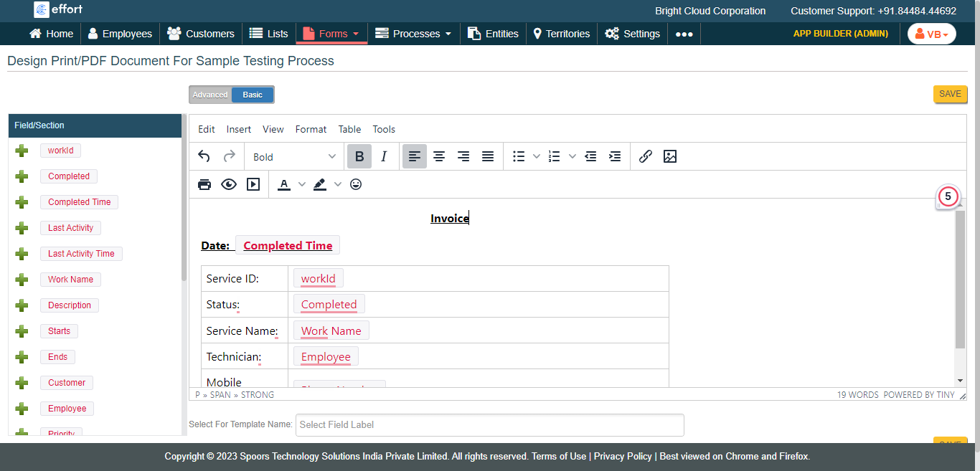Click the print icon in editor

click(204, 184)
